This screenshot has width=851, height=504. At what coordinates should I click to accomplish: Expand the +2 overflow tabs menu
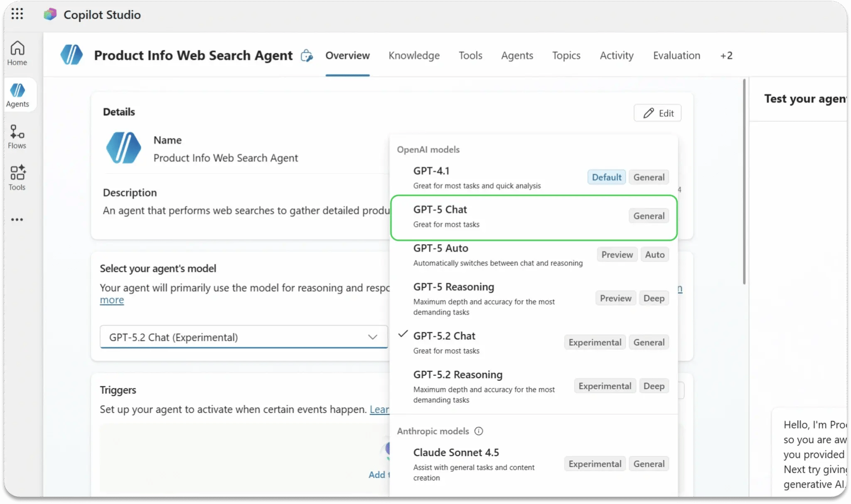(x=726, y=56)
